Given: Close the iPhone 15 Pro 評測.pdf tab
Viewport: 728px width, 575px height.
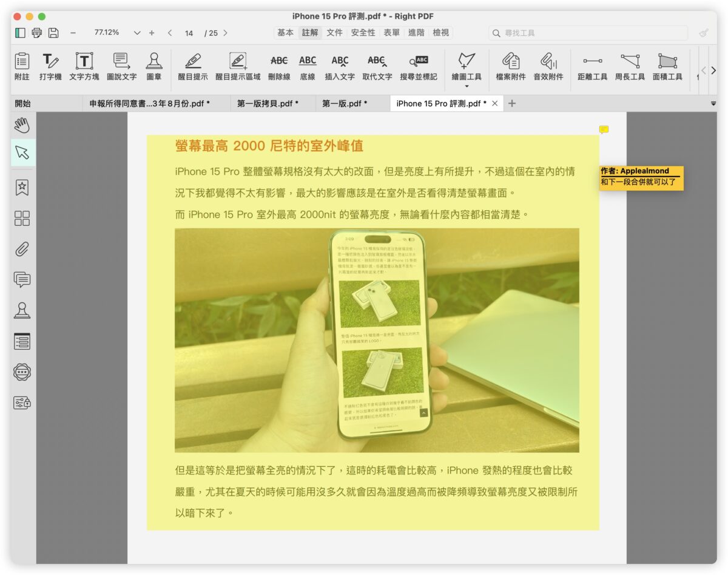Looking at the screenshot, I should tap(494, 104).
